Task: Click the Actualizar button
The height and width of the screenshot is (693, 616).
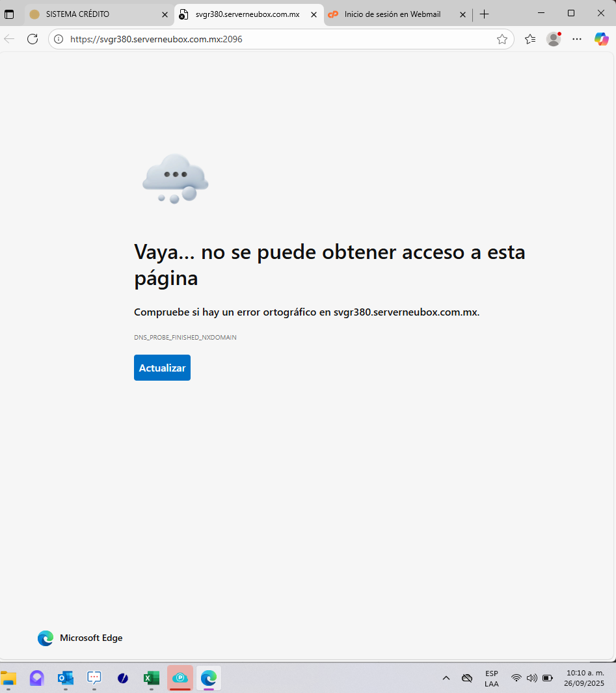Action: [162, 368]
